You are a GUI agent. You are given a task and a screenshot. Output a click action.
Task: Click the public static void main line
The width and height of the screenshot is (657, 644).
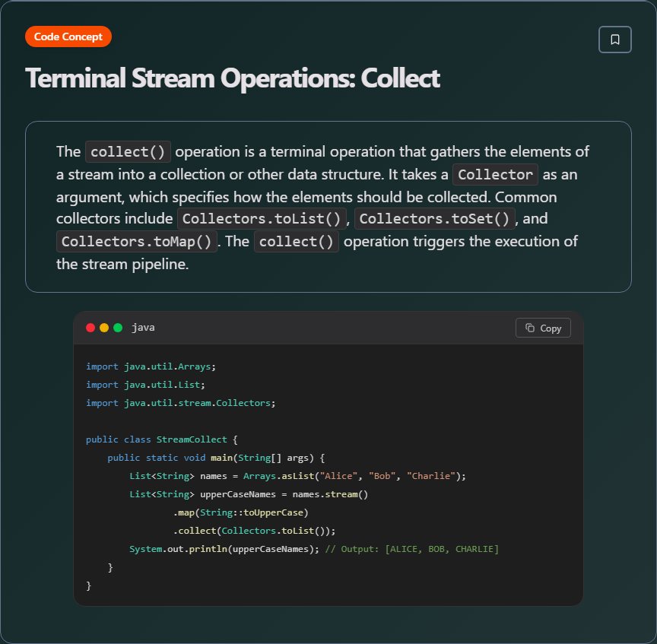click(216, 458)
